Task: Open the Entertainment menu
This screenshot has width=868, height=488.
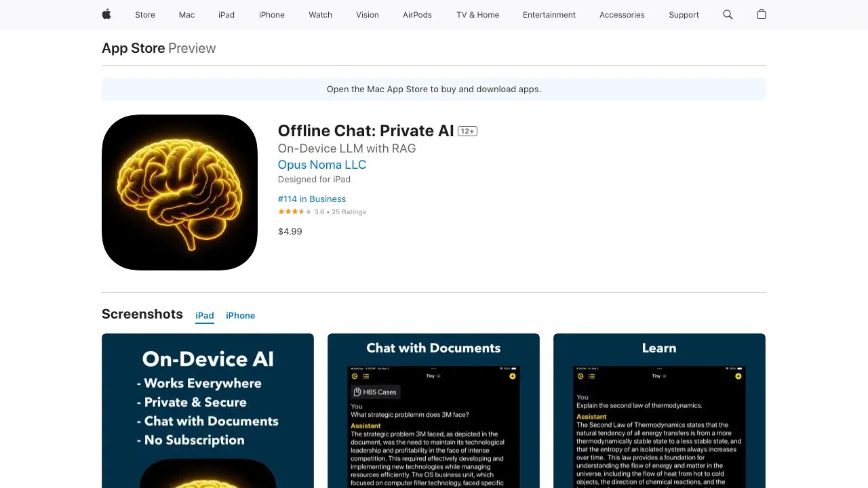Action: [x=549, y=15]
